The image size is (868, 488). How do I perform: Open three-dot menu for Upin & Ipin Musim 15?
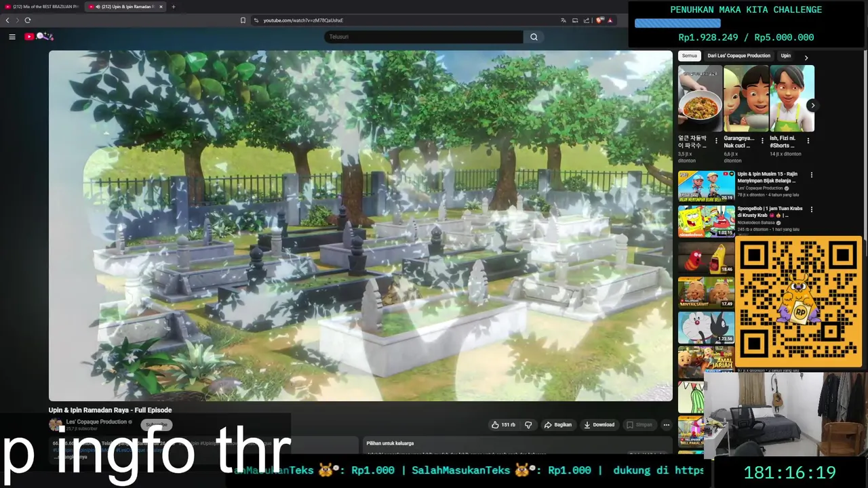pos(811,175)
